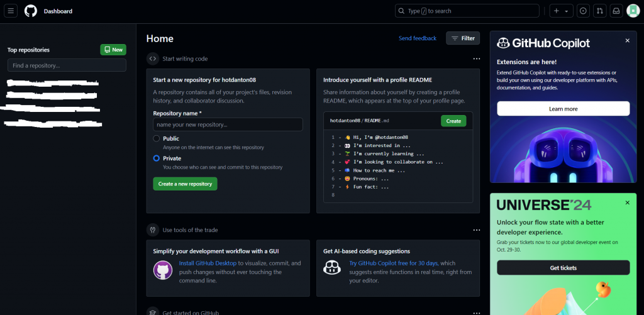The height and width of the screenshot is (315, 644).
Task: Open the hamburger navigation menu
Action: 11,11
